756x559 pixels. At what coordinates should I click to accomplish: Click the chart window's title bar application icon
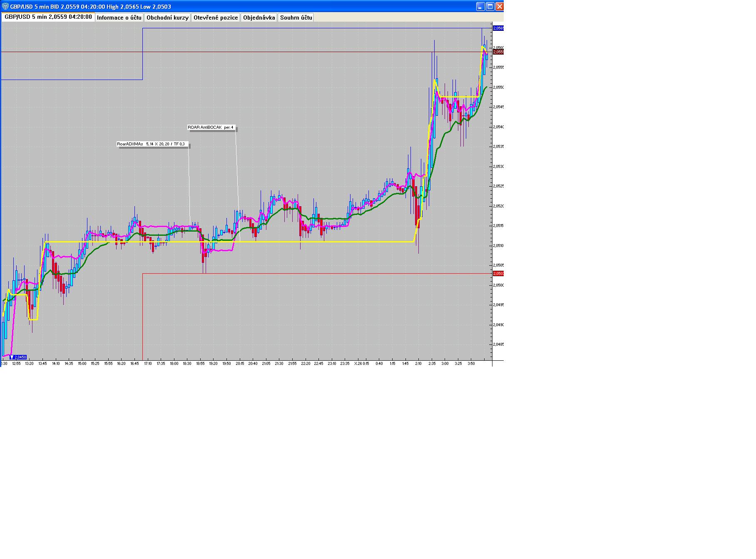(x=5, y=6)
